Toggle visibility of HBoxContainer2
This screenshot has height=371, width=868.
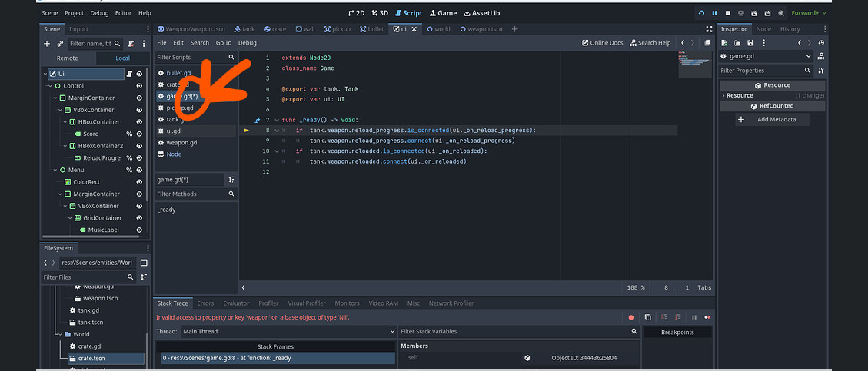[139, 146]
